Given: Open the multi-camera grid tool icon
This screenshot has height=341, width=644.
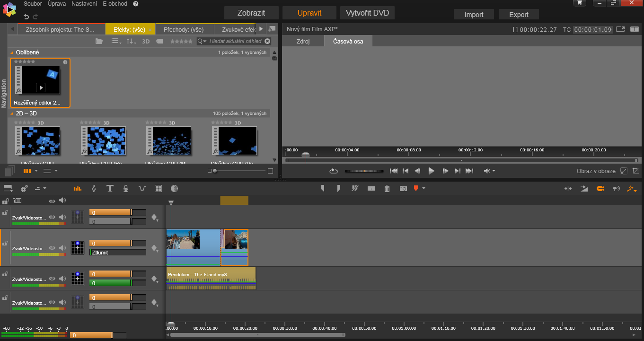Looking at the screenshot, I should (x=159, y=188).
